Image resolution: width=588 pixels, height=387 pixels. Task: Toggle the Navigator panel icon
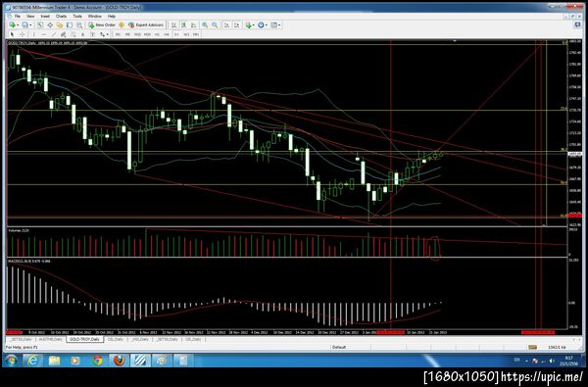(x=60, y=25)
